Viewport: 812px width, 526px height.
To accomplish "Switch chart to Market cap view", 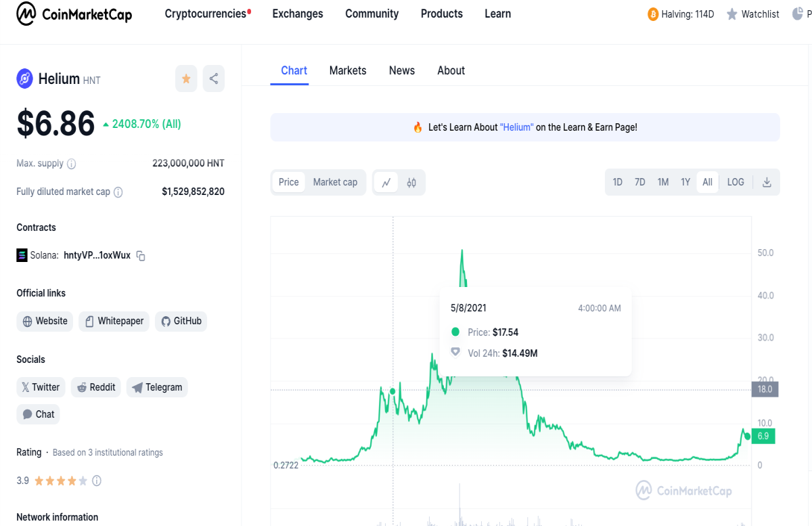I will pyautogui.click(x=335, y=182).
